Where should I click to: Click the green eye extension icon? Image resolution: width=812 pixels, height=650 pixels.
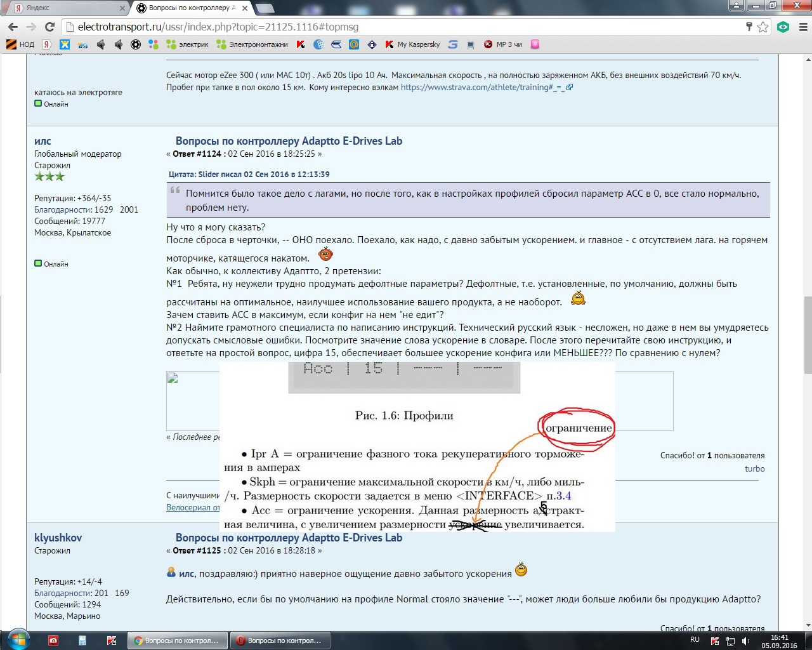click(783, 27)
